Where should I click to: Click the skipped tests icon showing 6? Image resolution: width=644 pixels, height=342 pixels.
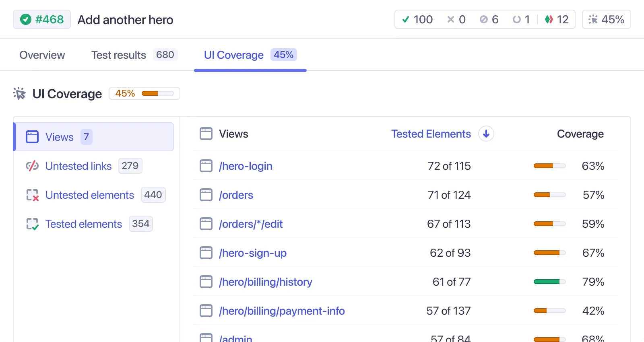tap(483, 19)
